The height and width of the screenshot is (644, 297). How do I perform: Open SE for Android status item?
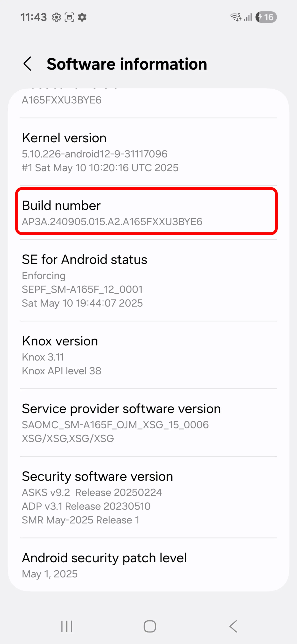pos(148,281)
